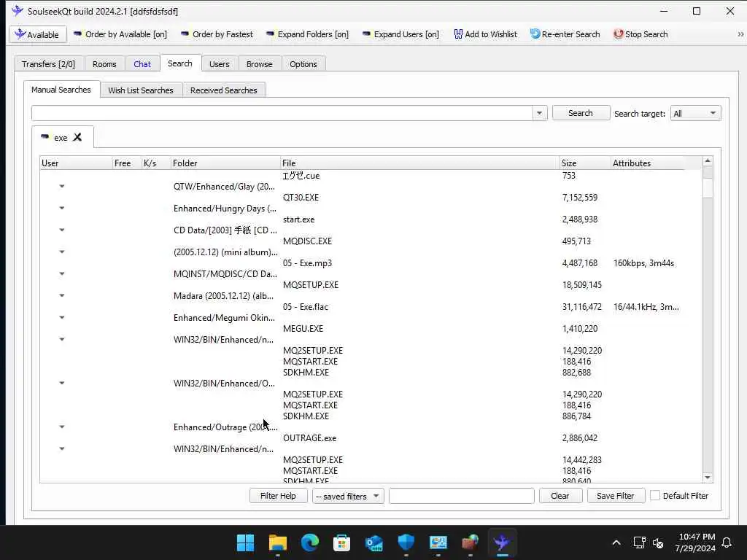This screenshot has height=560, width=747.
Task: Sort results by User column
Action: [76, 163]
